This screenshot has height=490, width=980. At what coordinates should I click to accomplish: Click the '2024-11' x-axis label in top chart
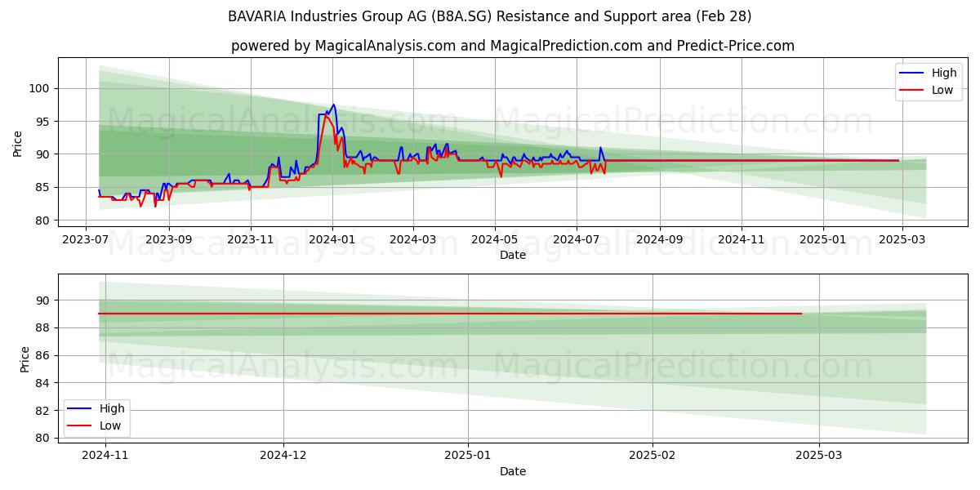(x=741, y=241)
